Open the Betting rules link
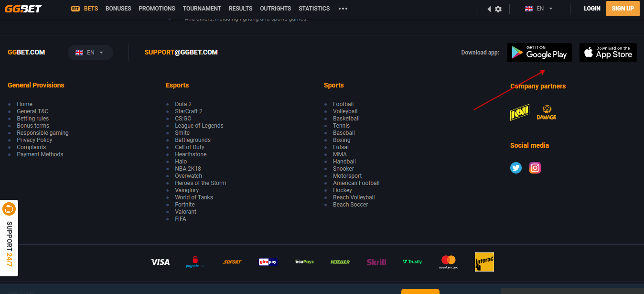644x294 pixels. click(x=33, y=119)
